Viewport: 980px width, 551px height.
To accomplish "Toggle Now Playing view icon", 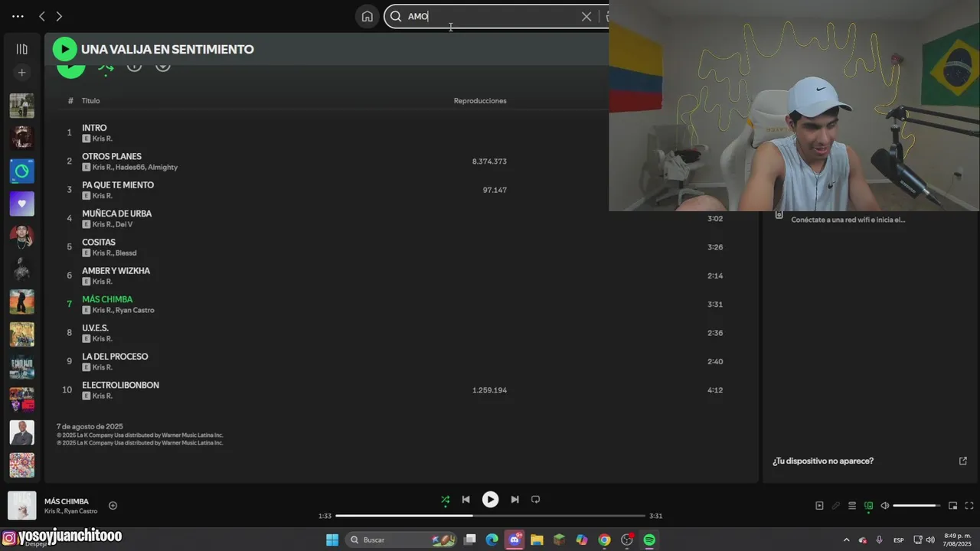I will [x=819, y=506].
